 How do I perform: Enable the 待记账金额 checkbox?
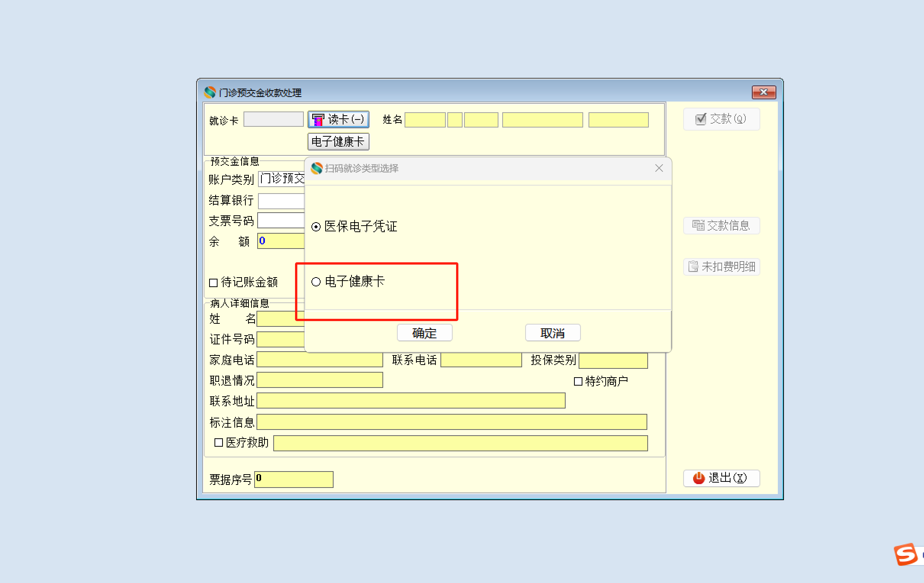coord(213,283)
